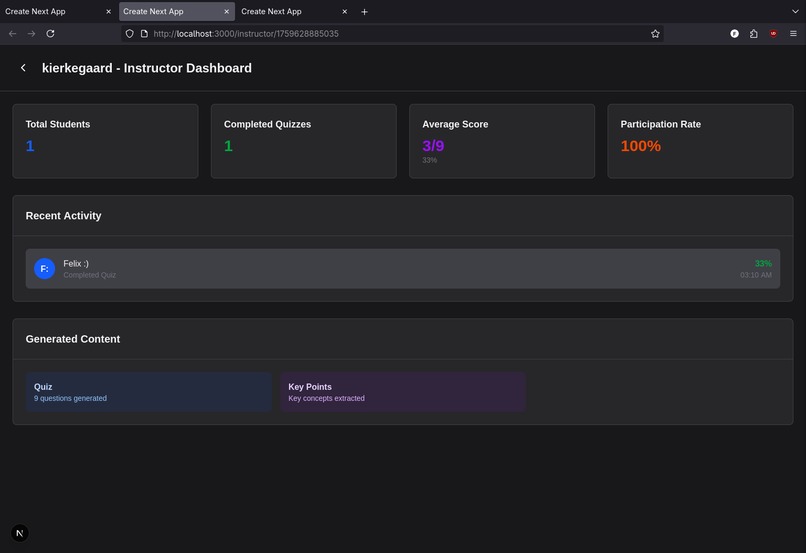Close the third Create Next App tab
Viewport: 806px width, 553px height.
(345, 11)
